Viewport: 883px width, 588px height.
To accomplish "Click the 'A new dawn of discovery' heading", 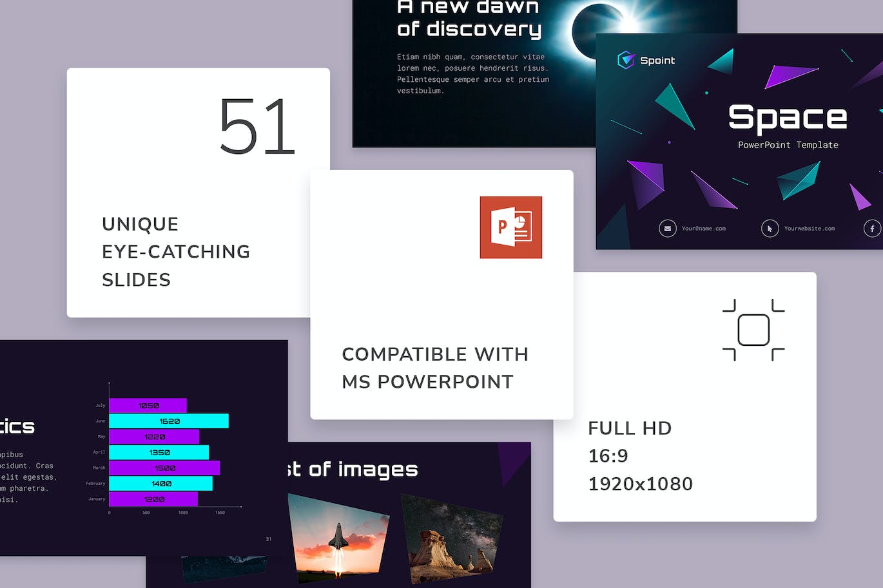I will point(469,18).
